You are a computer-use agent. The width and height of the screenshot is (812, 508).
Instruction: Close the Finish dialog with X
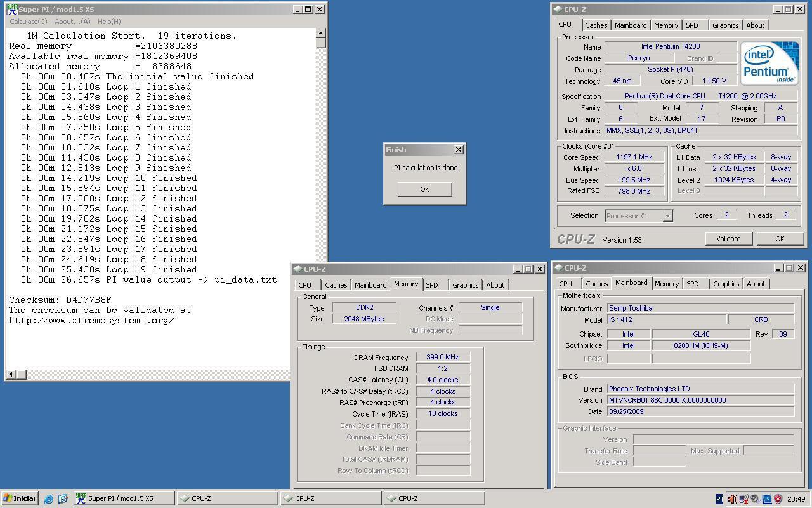click(x=459, y=150)
